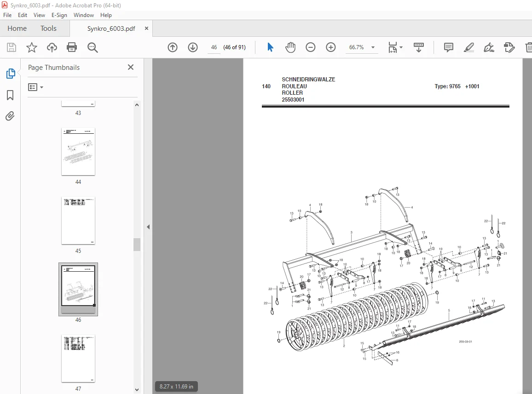Image resolution: width=532 pixels, height=394 pixels.
Task: Open the Sign document tool
Action: tap(489, 47)
